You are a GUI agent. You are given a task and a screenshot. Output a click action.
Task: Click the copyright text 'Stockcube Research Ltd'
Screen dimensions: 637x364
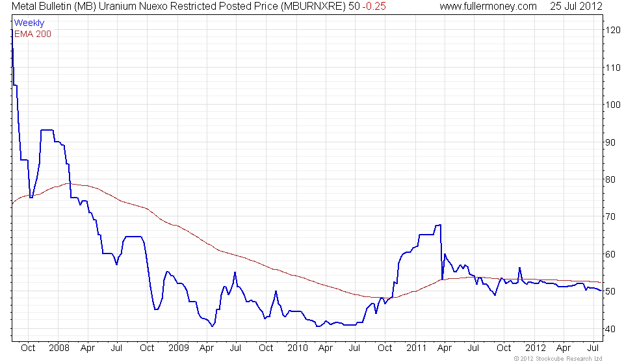click(569, 359)
